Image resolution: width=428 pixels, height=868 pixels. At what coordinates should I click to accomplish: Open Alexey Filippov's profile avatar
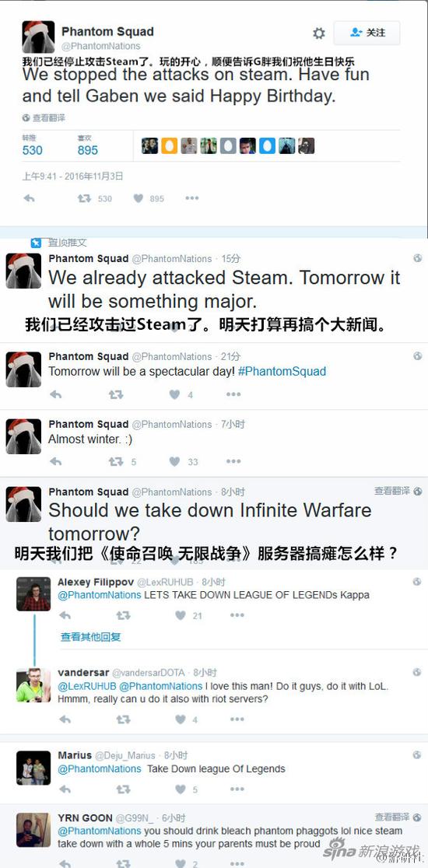click(33, 593)
